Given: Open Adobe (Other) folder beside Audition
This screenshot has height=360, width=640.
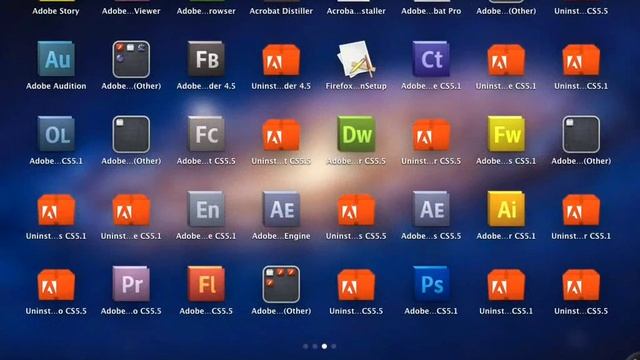Looking at the screenshot, I should [131, 59].
